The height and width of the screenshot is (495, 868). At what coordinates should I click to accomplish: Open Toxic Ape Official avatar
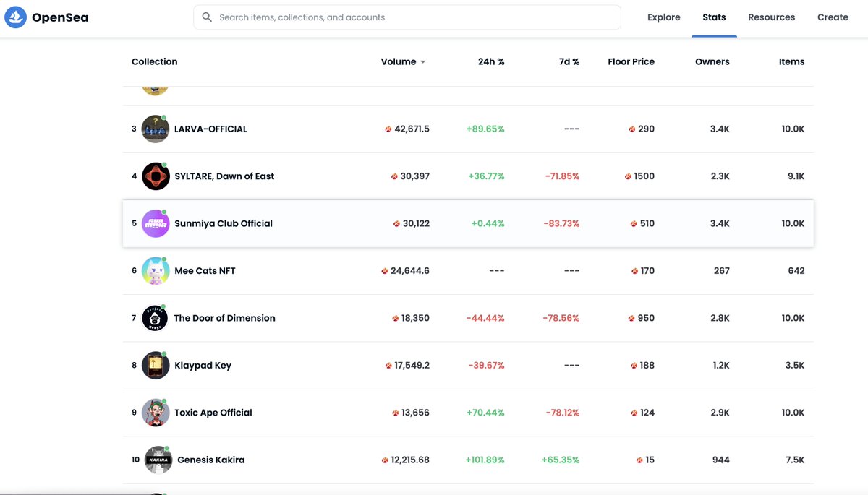click(x=156, y=413)
